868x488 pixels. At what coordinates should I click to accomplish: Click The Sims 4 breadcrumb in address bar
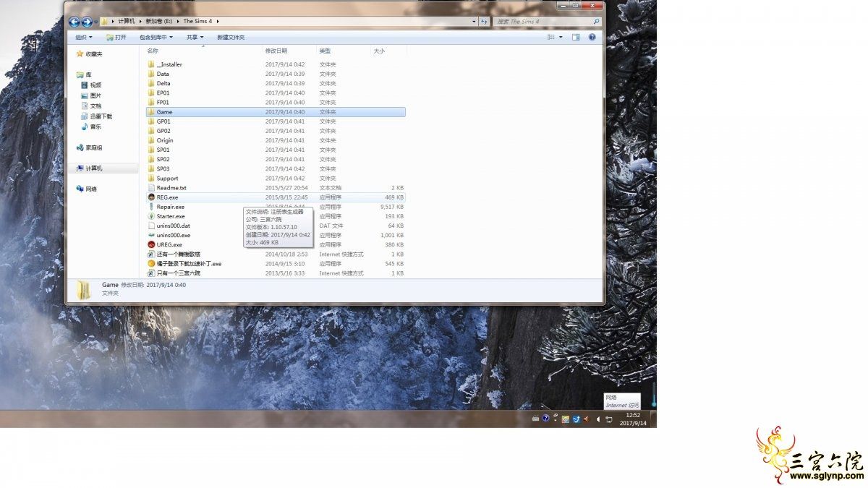click(x=197, y=22)
